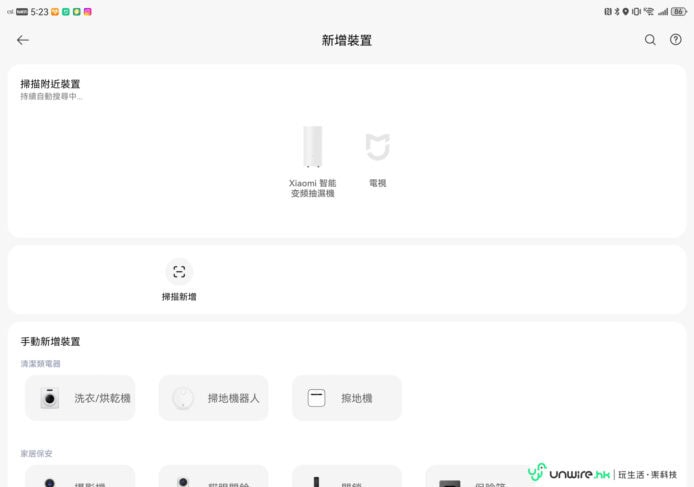Pick the 攝影機 camera card
This screenshot has width=694, height=487.
[80, 478]
